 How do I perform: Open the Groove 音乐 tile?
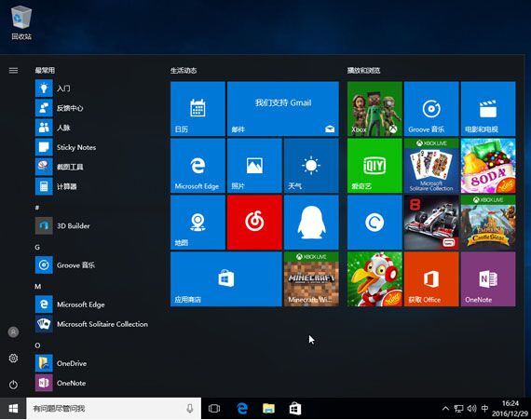[x=431, y=109]
